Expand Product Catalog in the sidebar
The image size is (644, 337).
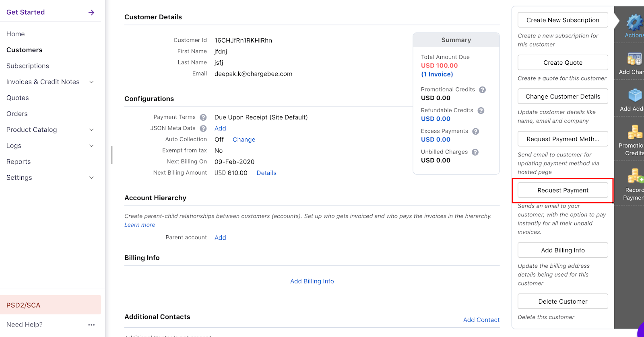[91, 130]
